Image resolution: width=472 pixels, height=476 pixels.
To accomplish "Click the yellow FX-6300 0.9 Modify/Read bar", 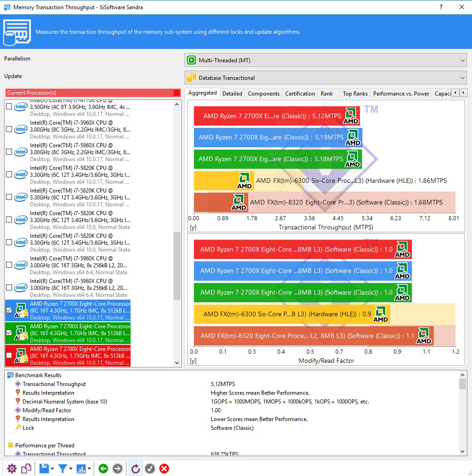I will pos(292,314).
